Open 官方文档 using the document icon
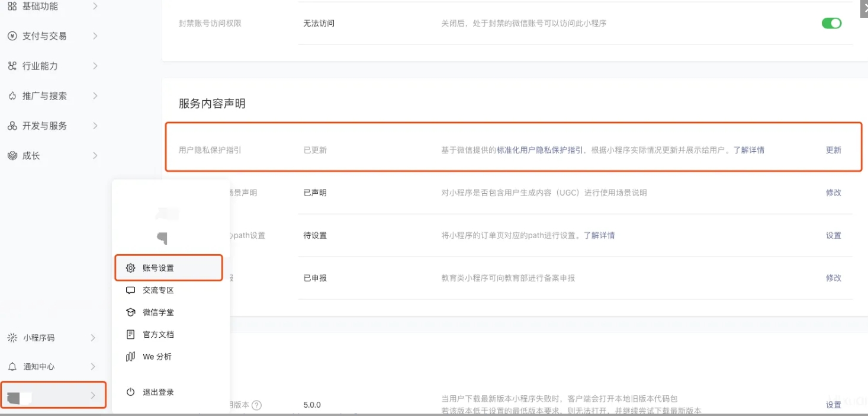Image resolution: width=868 pixels, height=416 pixels. point(130,334)
